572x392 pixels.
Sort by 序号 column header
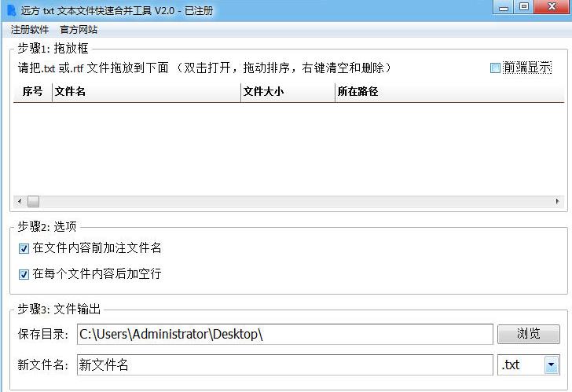pyautogui.click(x=32, y=92)
